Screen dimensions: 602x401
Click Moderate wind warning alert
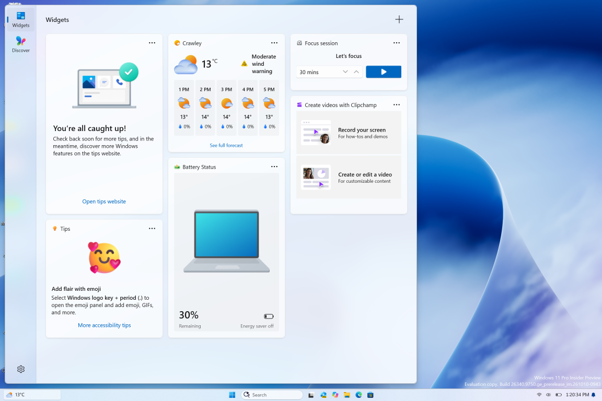coord(258,64)
